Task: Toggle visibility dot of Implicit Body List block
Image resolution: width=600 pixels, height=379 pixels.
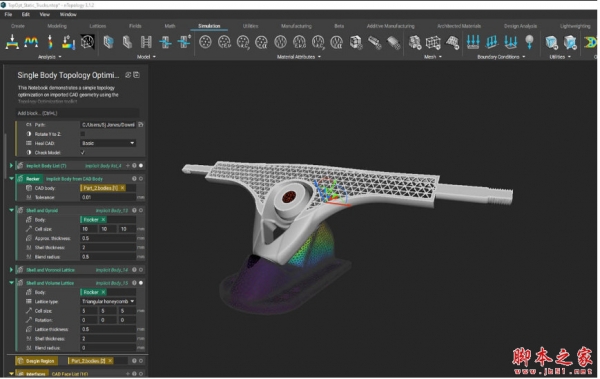Action: click(x=141, y=166)
